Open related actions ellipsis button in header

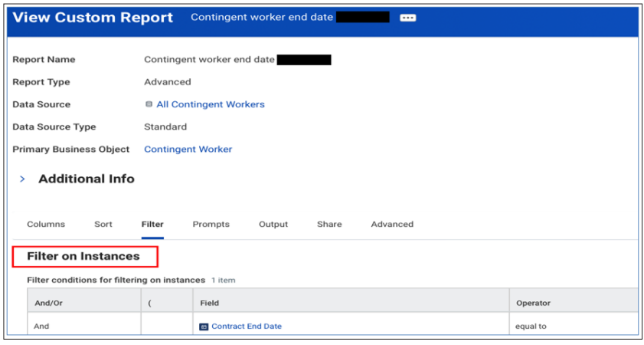tap(408, 18)
